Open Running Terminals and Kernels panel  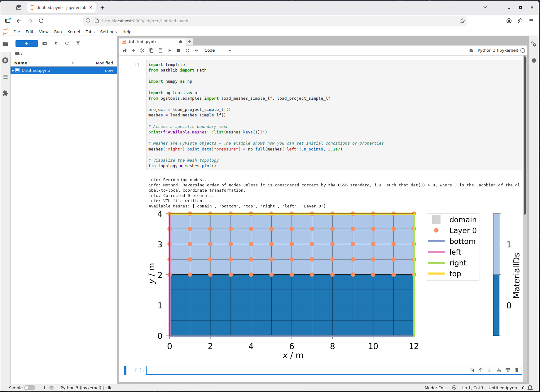point(5,60)
